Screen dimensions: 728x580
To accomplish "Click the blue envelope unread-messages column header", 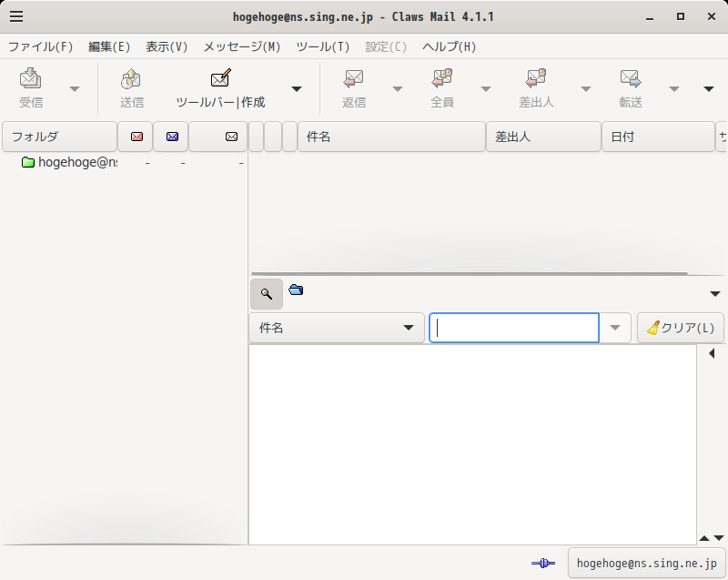I will [x=171, y=137].
